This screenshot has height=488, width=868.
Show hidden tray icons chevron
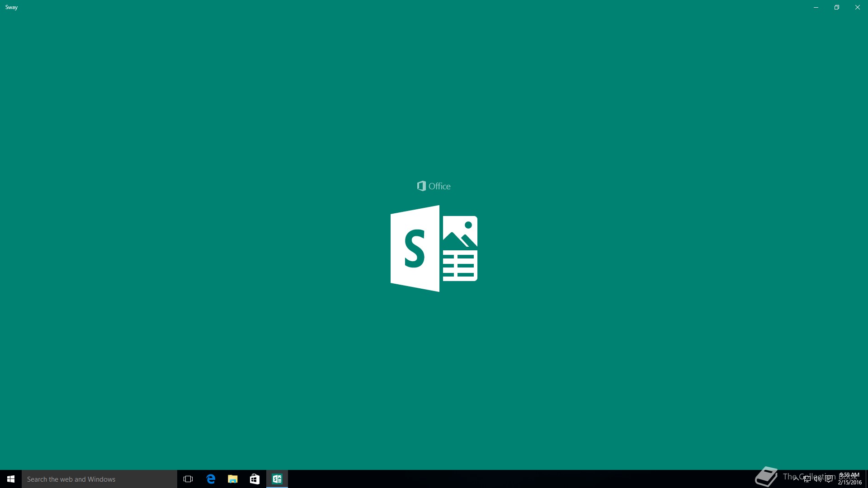[x=796, y=479]
